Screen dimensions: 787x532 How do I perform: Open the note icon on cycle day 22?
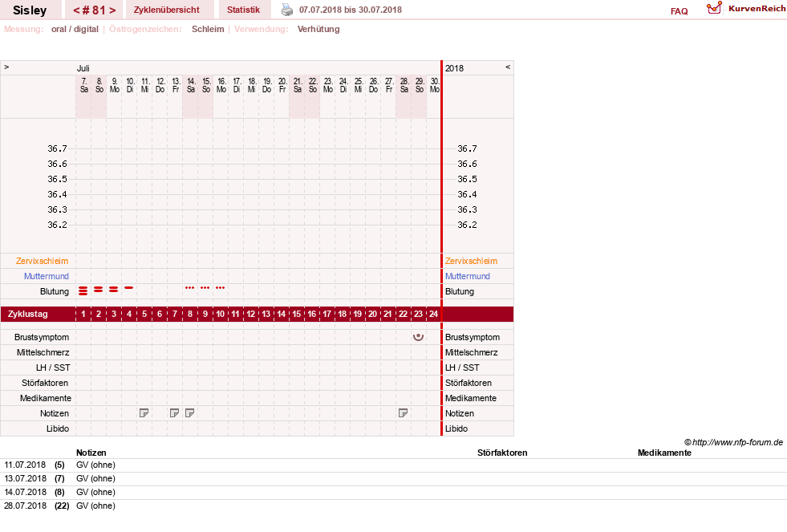[403, 413]
